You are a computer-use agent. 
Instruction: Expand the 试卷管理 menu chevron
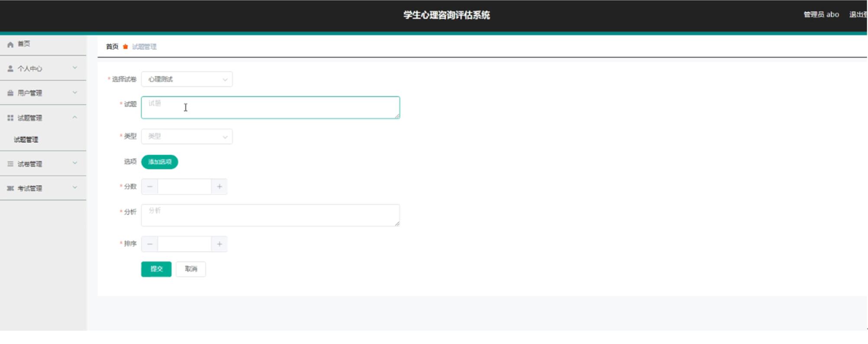pyautogui.click(x=75, y=163)
